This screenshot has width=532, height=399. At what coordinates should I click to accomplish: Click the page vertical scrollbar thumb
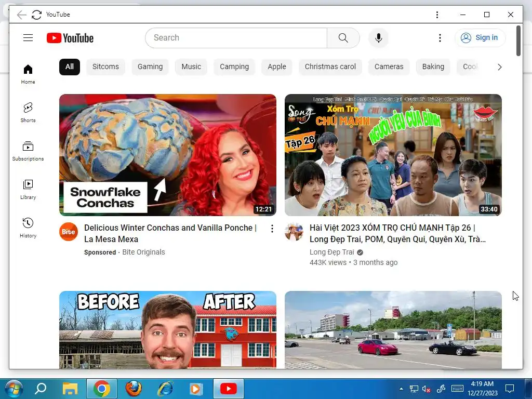518,41
